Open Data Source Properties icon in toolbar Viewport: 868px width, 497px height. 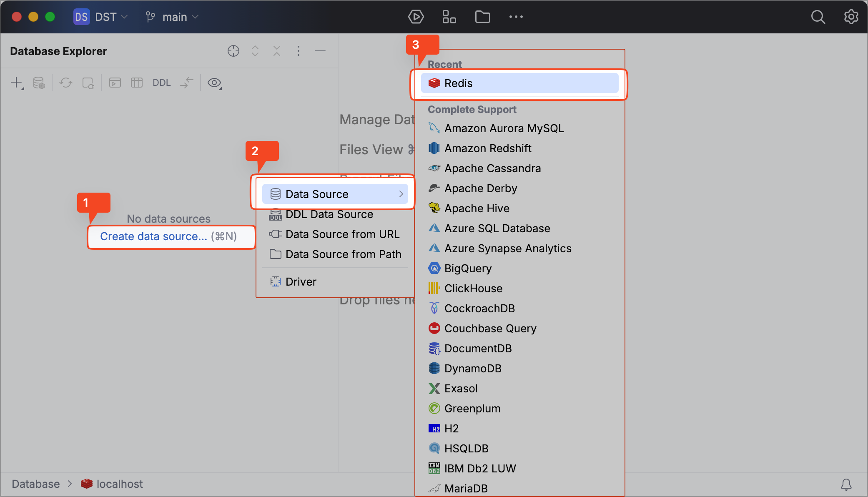(39, 83)
